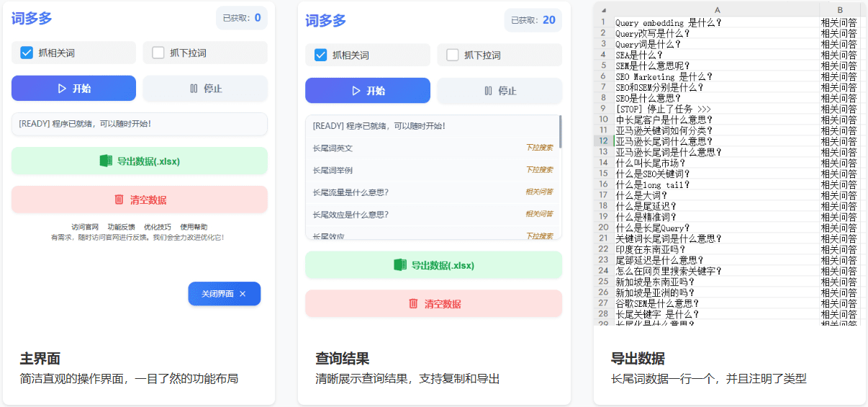Check 抓下拉词 in the main interface panel
The image size is (868, 407).
click(x=158, y=53)
